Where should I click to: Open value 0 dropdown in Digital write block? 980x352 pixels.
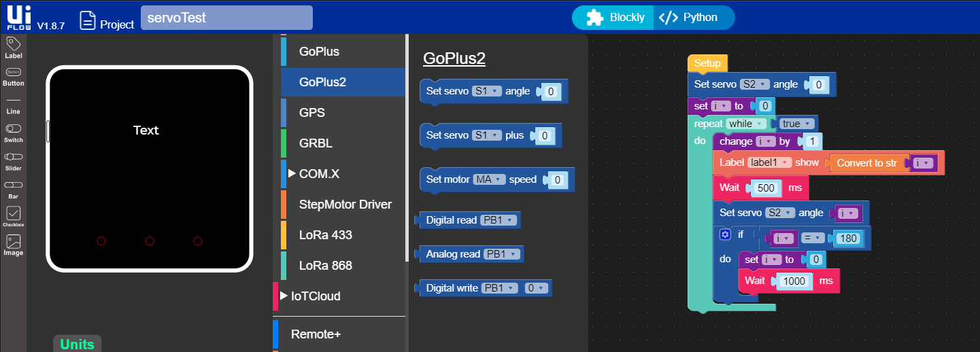(x=536, y=288)
